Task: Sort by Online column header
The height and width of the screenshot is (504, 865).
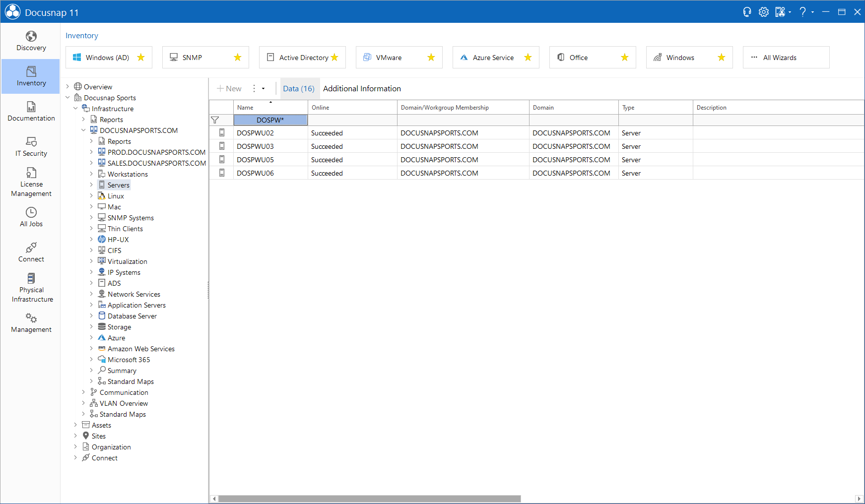Action: coord(352,107)
